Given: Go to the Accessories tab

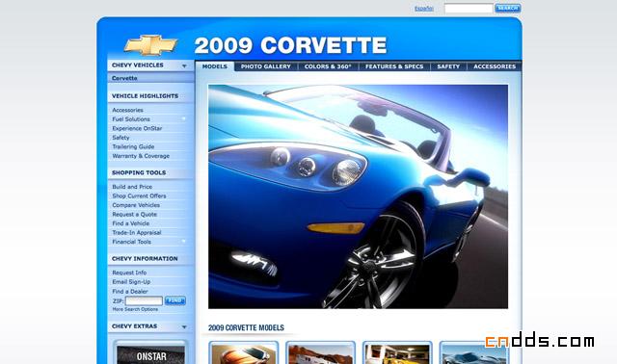Looking at the screenshot, I should click(495, 66).
